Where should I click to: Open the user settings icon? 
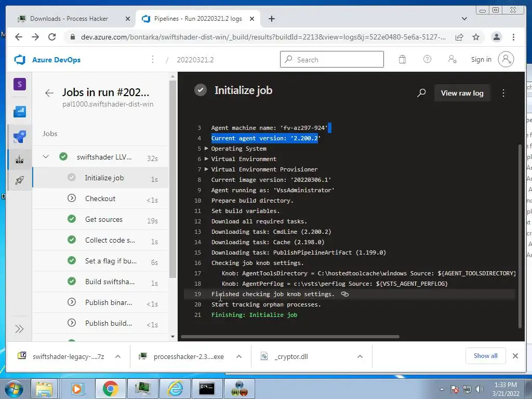click(453, 59)
